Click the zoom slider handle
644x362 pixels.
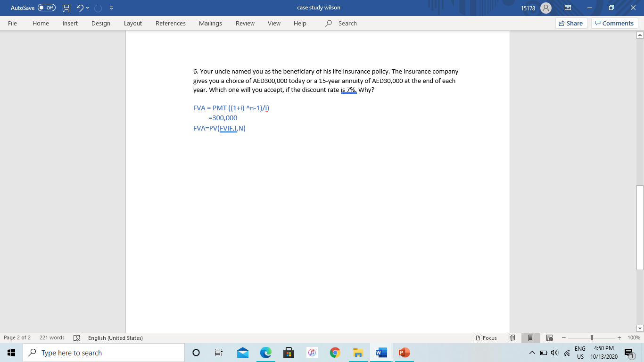click(591, 337)
